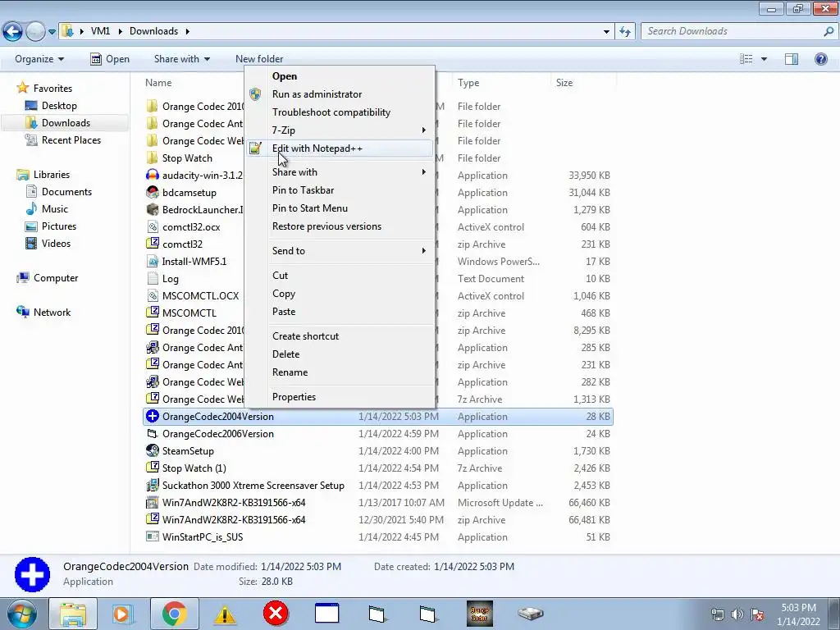
Task: Click the Help question mark icon
Action: (x=820, y=59)
